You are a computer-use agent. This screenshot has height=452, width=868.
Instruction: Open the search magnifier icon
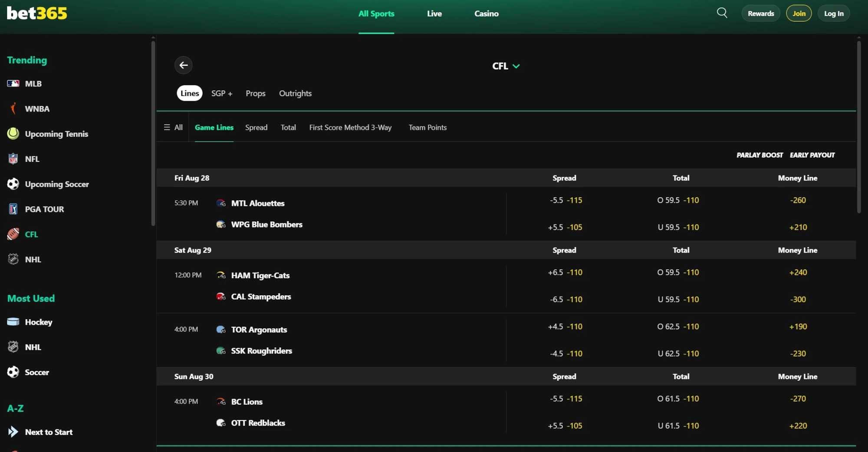click(x=722, y=13)
